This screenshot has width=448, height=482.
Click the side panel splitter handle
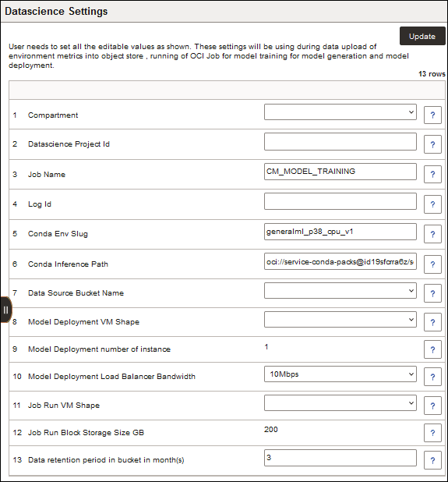click(5, 310)
